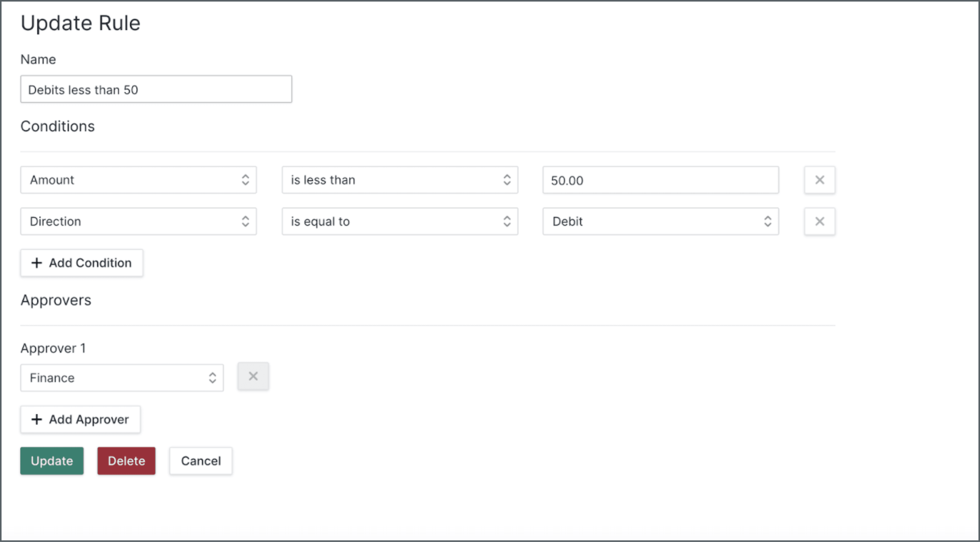The height and width of the screenshot is (542, 980).
Task: Click the Add Condition button
Action: pos(81,262)
